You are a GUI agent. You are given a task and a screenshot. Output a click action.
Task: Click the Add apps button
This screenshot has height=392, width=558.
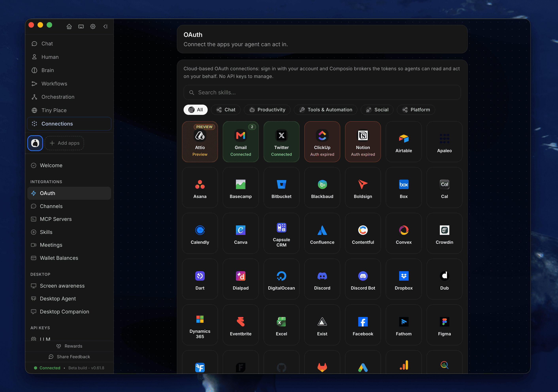tap(64, 143)
